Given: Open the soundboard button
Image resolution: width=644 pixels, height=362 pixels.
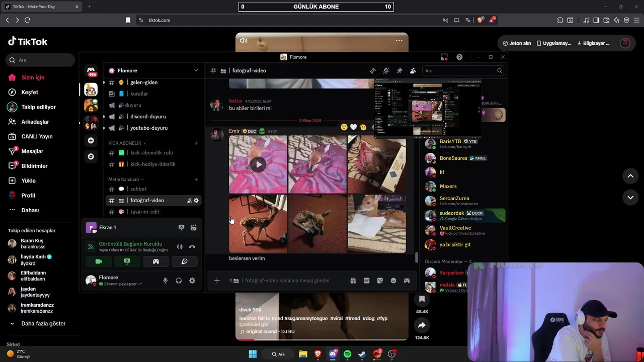Looking at the screenshot, I should pyautogui.click(x=184, y=261).
